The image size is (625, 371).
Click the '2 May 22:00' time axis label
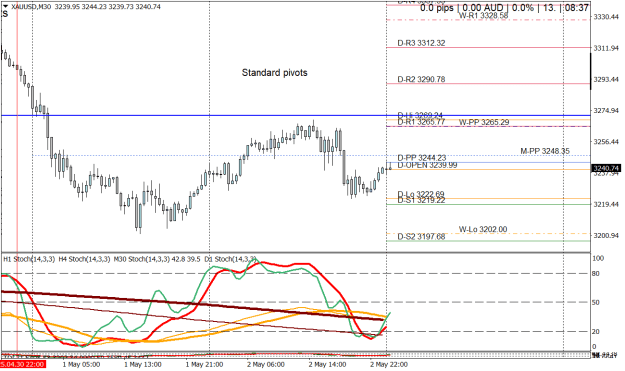389,364
